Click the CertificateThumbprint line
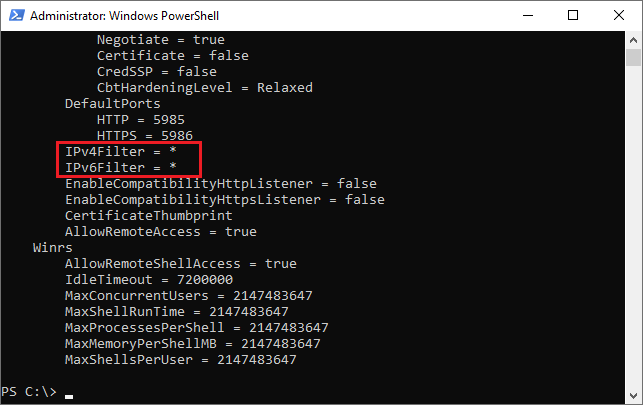This screenshot has width=643, height=405. (148, 216)
